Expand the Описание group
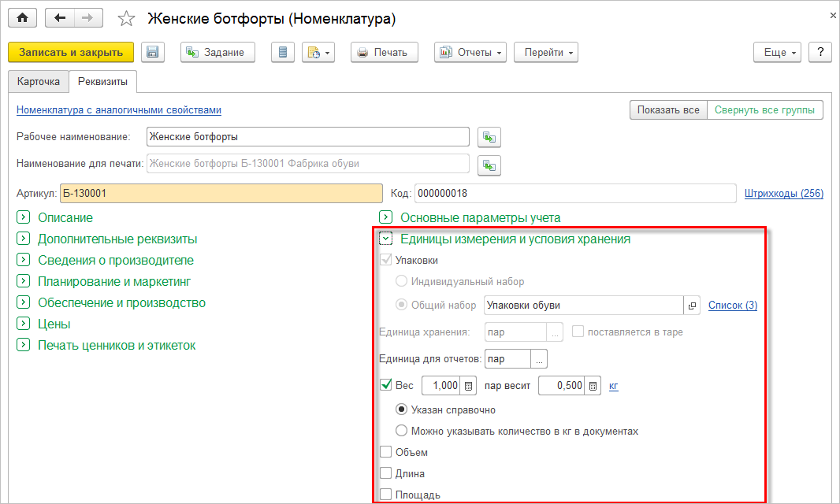The image size is (840, 504). click(x=23, y=217)
